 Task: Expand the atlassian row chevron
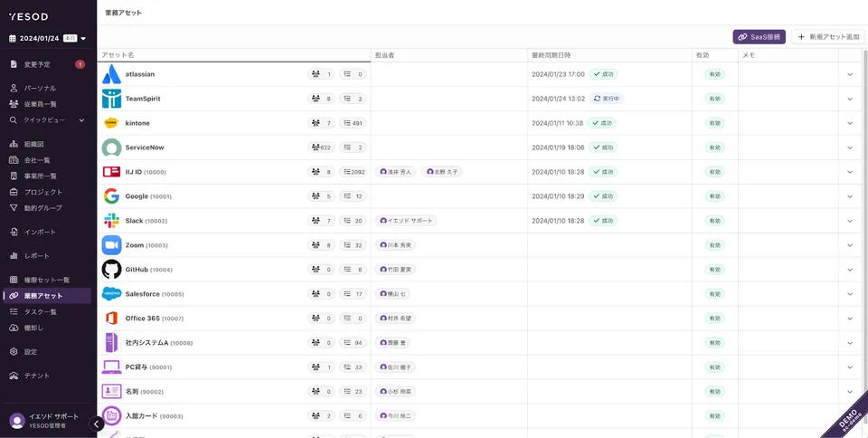[850, 74]
